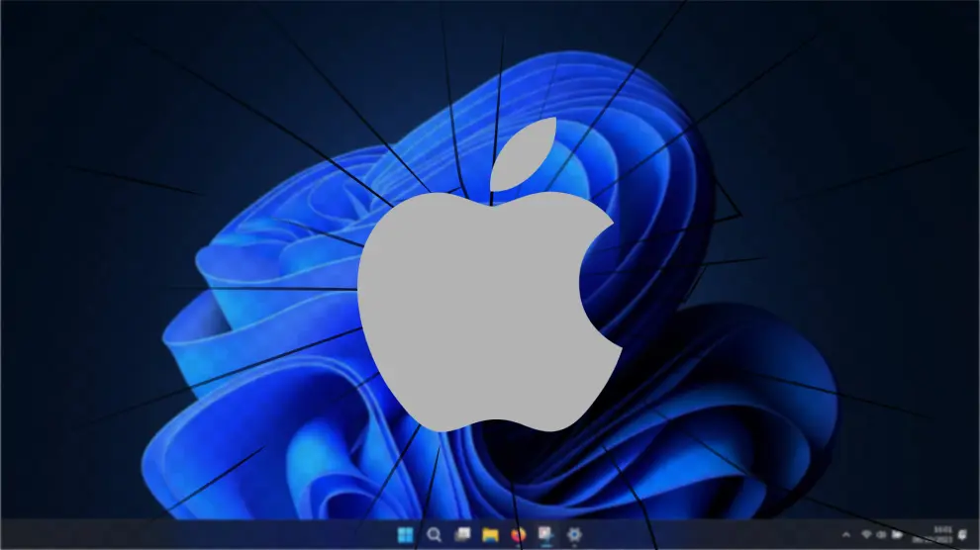Select the running app icon left of Settings

(544, 535)
